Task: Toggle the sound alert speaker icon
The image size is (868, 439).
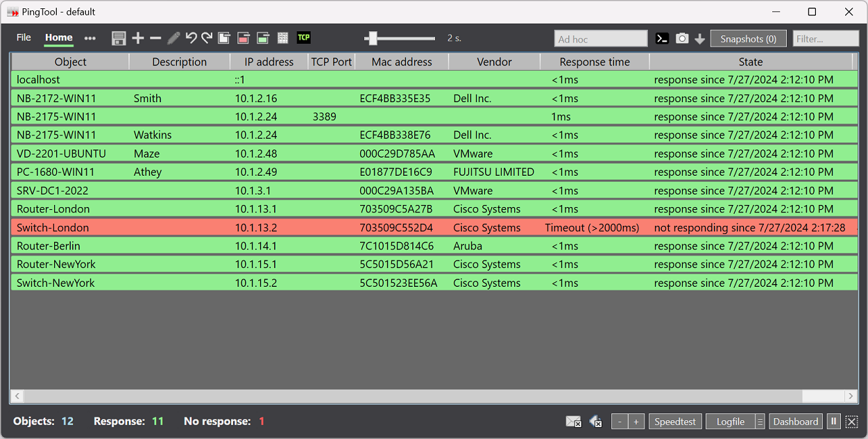Action: (595, 422)
